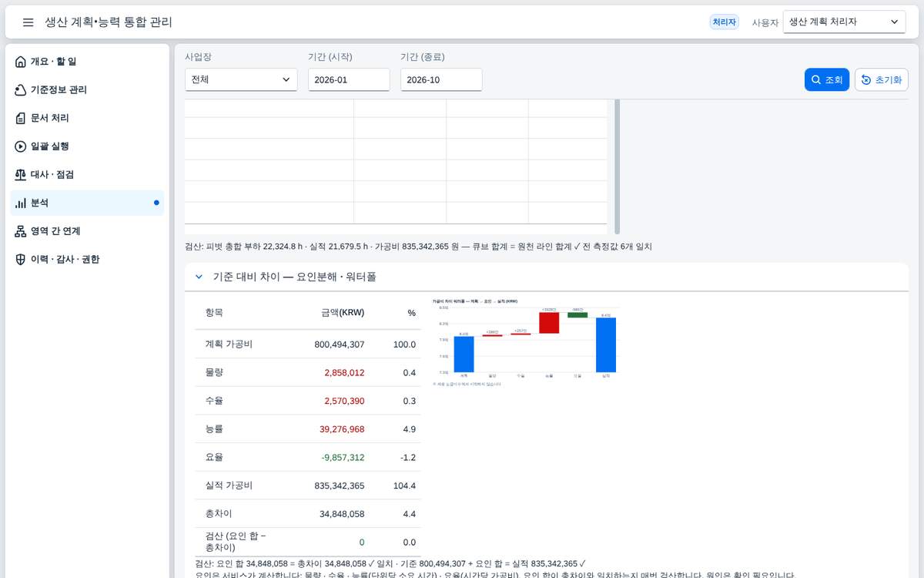Screen dimensions: 924x578
Task: Click the percentage -1.2
Action: [408, 457]
